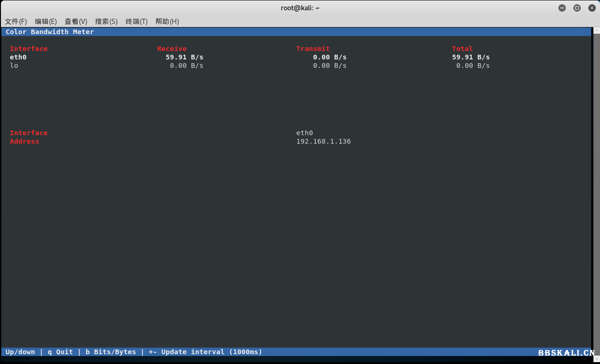Open the 搜索(S) menu

(x=106, y=22)
